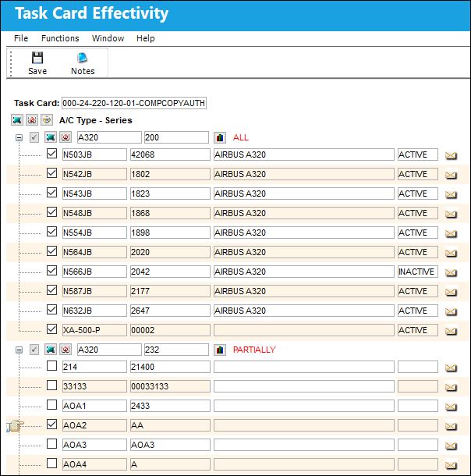Toggle the grey checkbox for A320 series 200

(34, 137)
